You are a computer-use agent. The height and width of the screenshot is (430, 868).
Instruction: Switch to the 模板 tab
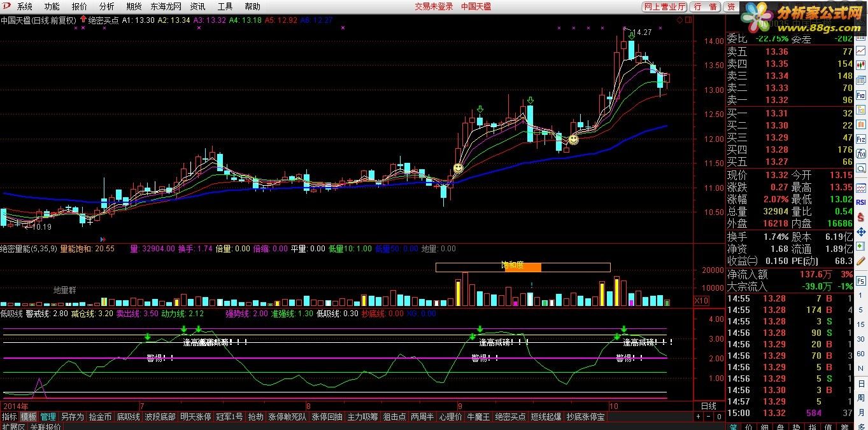[x=29, y=417]
